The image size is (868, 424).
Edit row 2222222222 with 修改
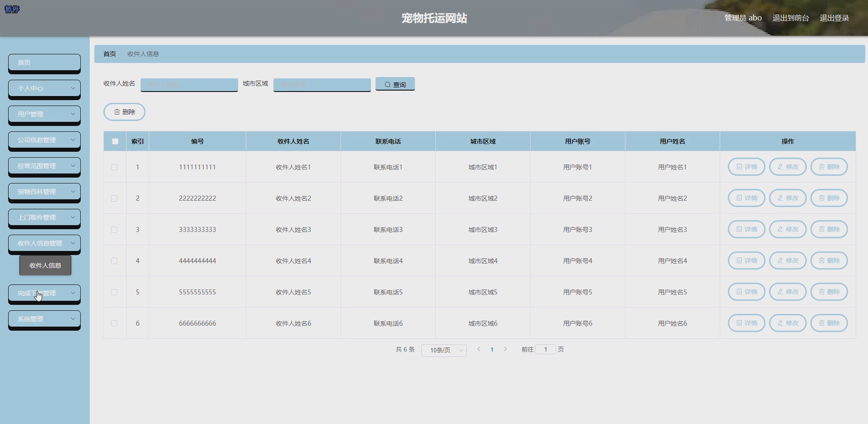point(788,198)
